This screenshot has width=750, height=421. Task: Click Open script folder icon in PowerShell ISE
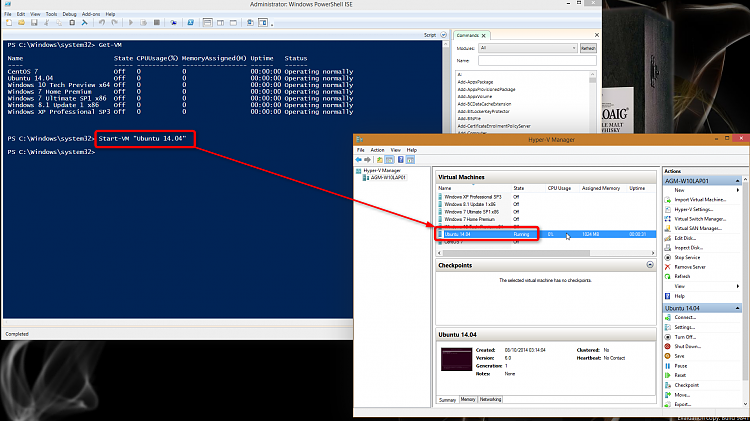click(22, 22)
